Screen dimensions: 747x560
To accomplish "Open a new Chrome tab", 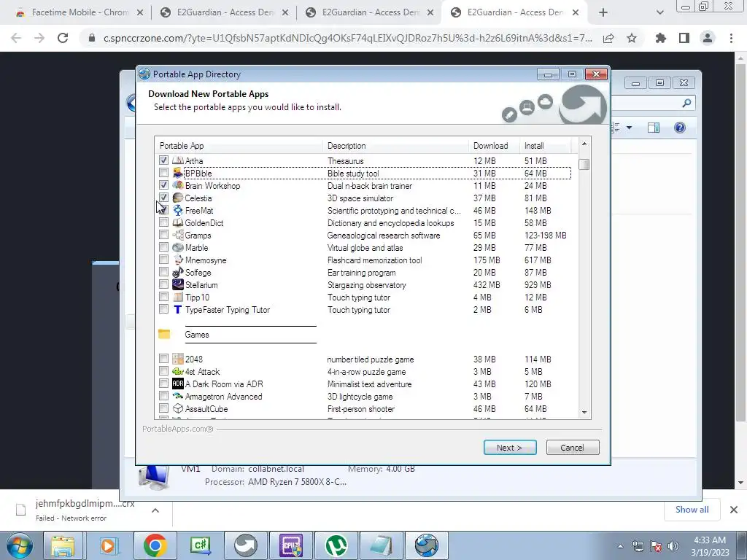I will pyautogui.click(x=603, y=13).
